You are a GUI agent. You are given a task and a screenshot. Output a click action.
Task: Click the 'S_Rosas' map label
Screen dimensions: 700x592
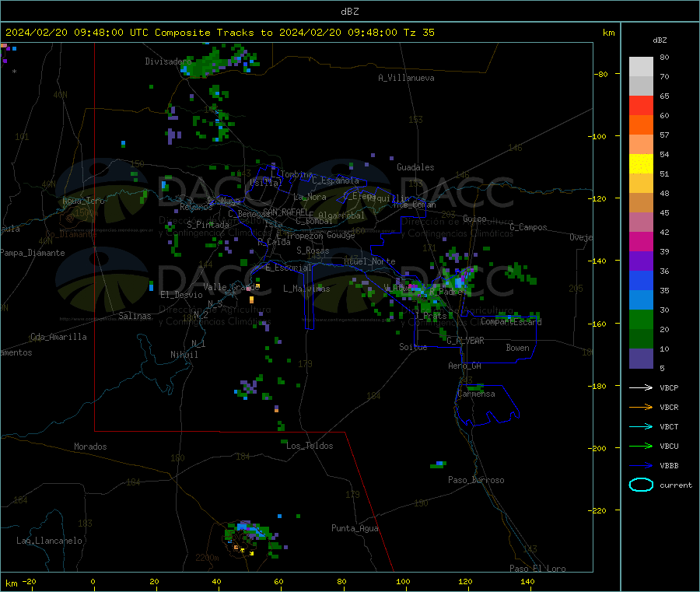coord(313,250)
